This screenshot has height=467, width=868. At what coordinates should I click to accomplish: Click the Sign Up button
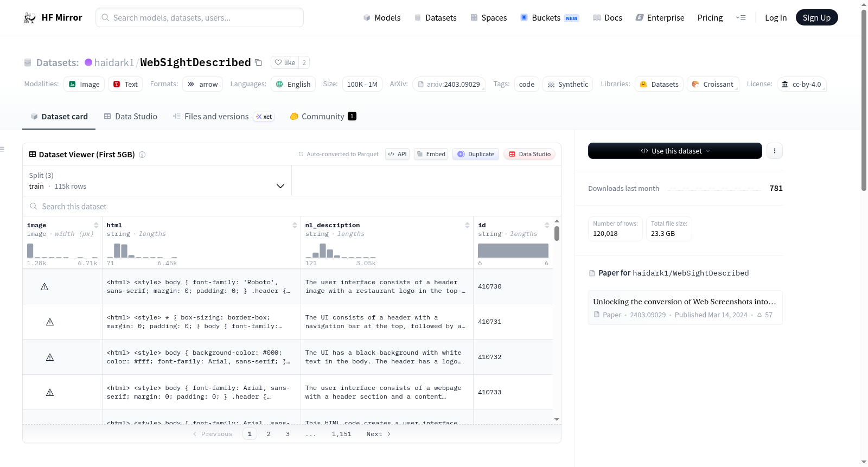pos(816,17)
